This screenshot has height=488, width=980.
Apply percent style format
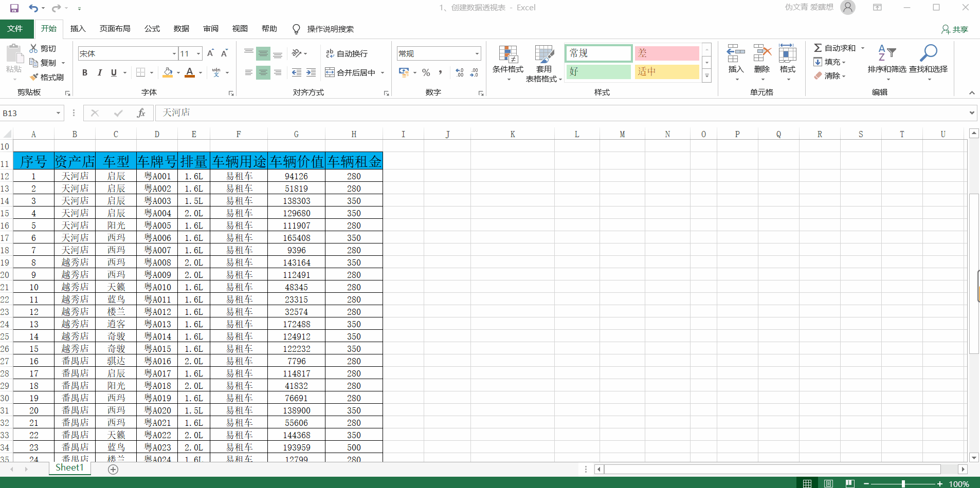(x=426, y=72)
